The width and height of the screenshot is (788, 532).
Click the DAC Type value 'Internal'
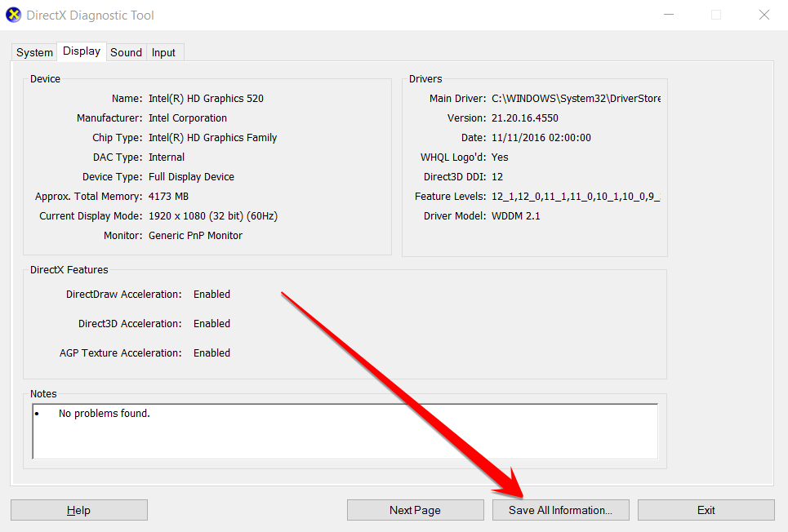[167, 157]
